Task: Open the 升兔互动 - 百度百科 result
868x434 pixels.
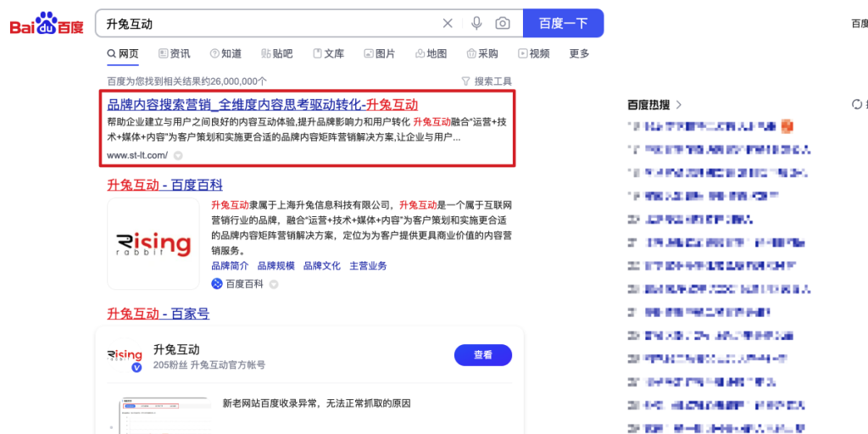Action: click(164, 185)
